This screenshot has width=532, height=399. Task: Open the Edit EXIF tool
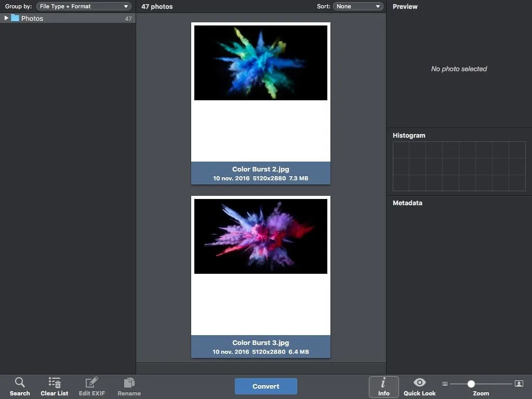point(91,386)
